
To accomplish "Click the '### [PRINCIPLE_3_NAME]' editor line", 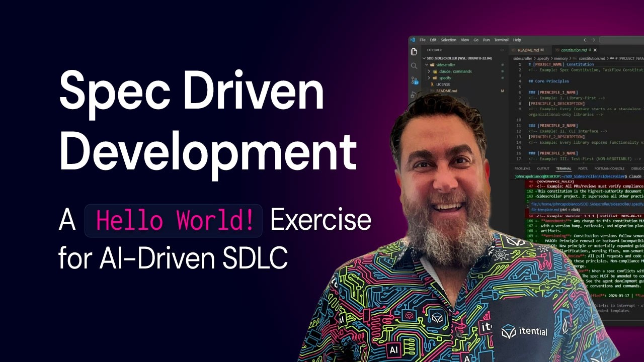I will click(x=553, y=153).
